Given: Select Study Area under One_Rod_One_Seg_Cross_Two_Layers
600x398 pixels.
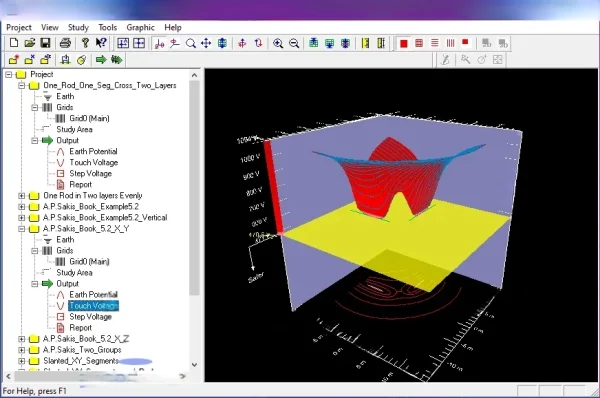Looking at the screenshot, I should pos(74,129).
